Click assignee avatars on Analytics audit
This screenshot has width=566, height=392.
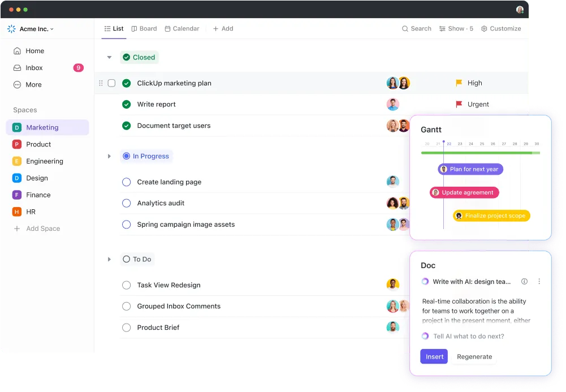pyautogui.click(x=398, y=203)
